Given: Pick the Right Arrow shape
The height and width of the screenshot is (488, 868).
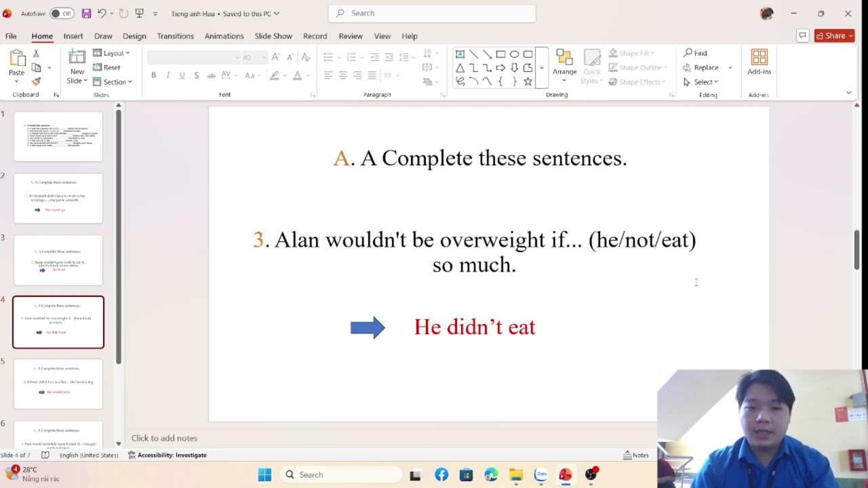Looking at the screenshot, I should coord(500,68).
